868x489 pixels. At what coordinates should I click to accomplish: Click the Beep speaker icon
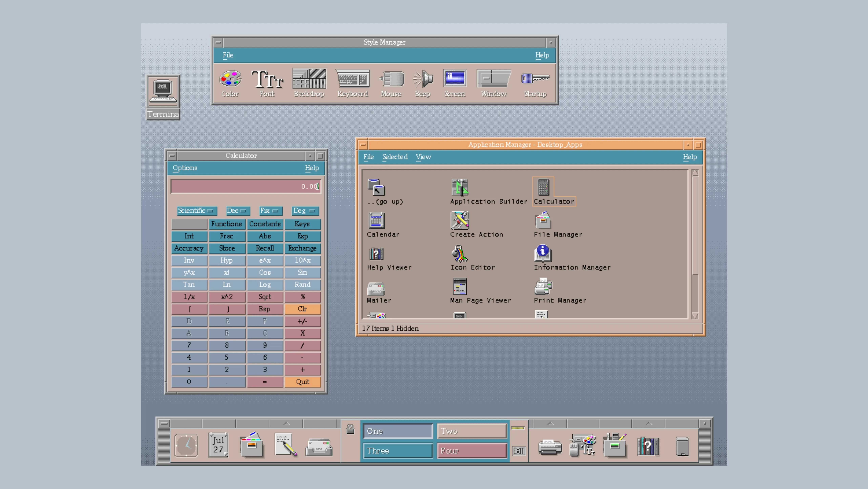click(423, 79)
